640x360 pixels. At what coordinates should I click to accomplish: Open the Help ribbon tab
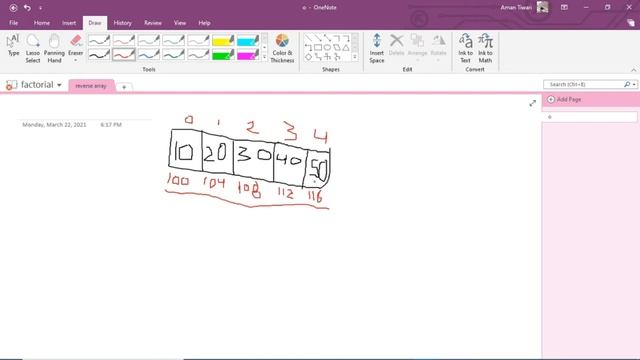(x=204, y=23)
